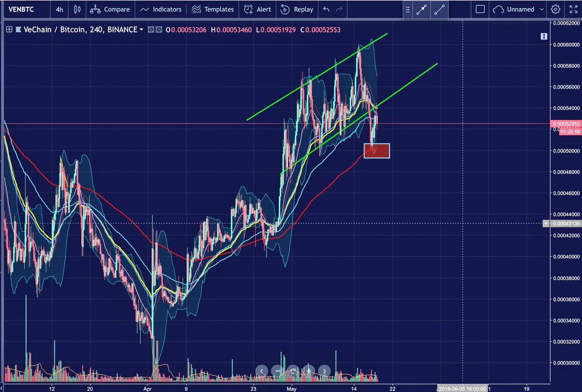
Task: Click the 0.00040000 price axis label
Action: click(566, 257)
